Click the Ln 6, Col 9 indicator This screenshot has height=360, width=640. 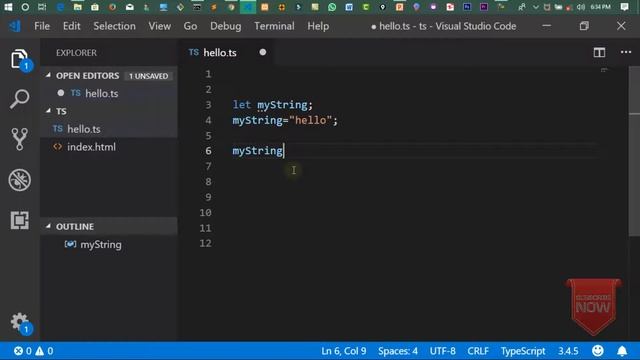tap(343, 351)
